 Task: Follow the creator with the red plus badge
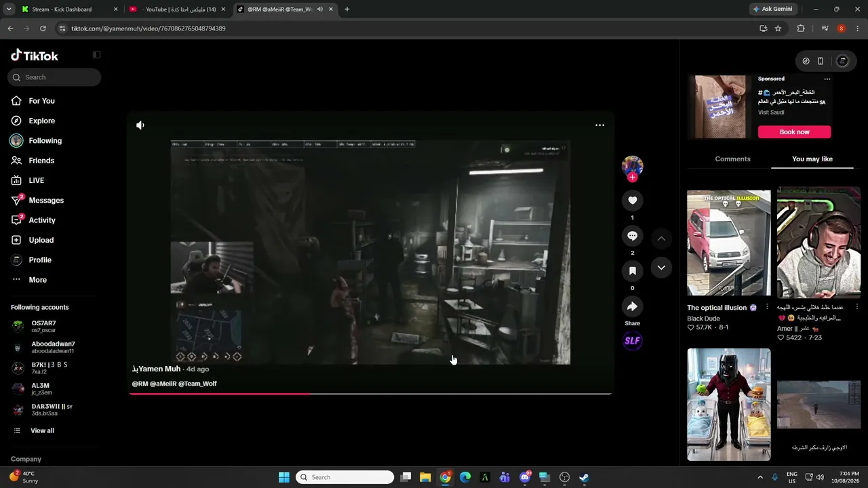(x=632, y=178)
